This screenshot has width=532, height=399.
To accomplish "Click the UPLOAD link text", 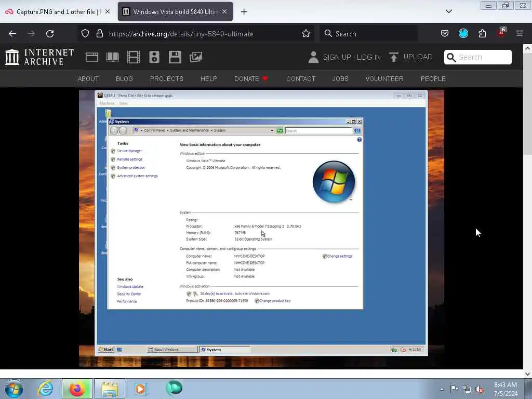I will point(418,57).
